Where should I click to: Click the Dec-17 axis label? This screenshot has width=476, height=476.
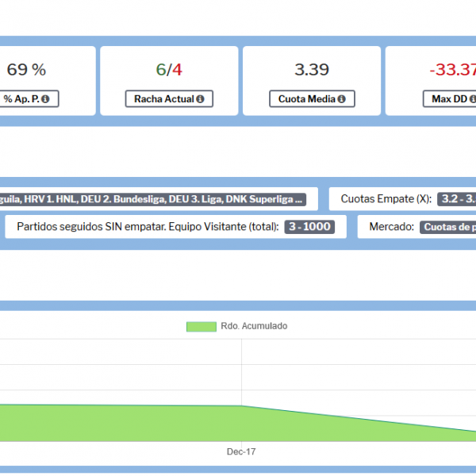pos(241,451)
